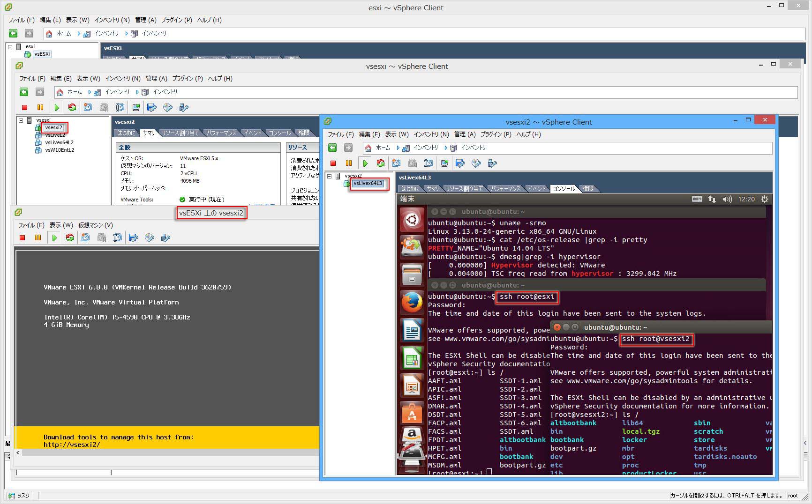The height and width of the screenshot is (504, 812).
Task: Power on VM in vsESXi console window
Action: click(x=54, y=237)
